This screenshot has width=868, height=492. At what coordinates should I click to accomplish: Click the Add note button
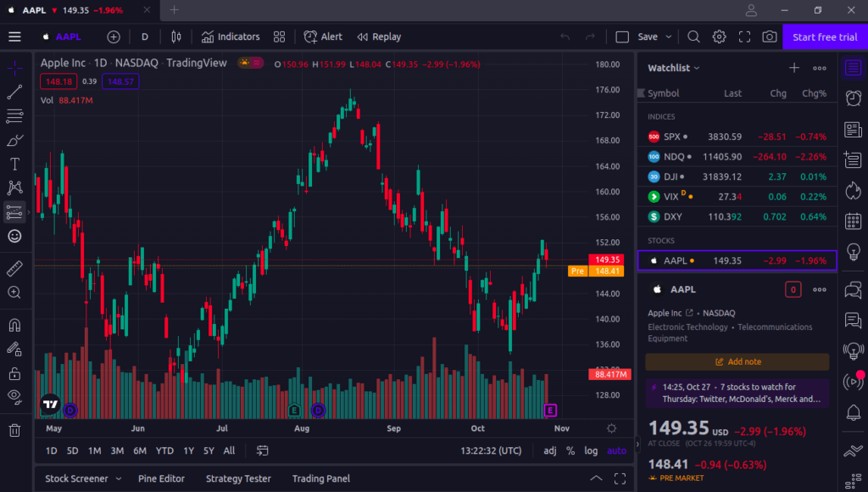pyautogui.click(x=737, y=362)
